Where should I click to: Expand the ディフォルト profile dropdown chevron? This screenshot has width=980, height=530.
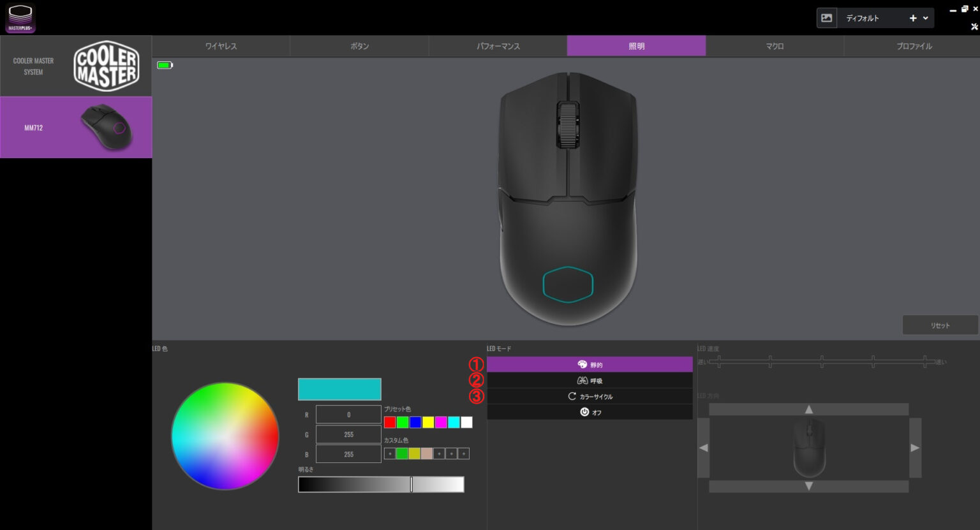click(926, 18)
